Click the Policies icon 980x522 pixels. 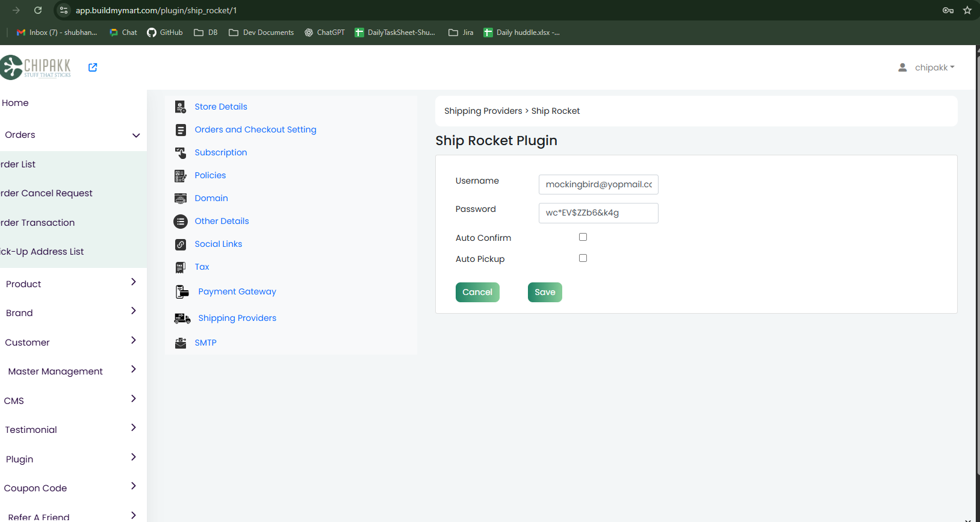coord(180,176)
